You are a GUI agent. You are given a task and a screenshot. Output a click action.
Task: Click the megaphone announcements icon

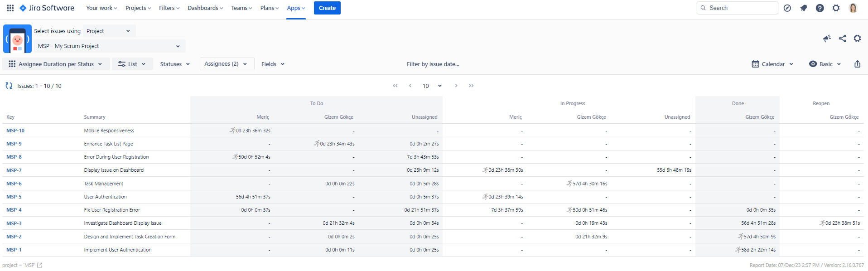tap(827, 39)
